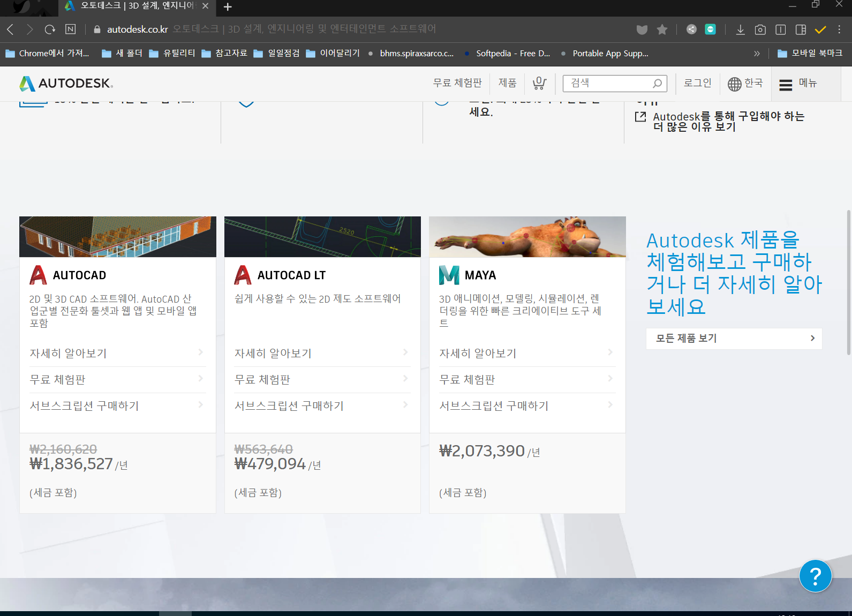Click the page vertical scrollbar
This screenshot has width=852, height=616.
point(849,282)
